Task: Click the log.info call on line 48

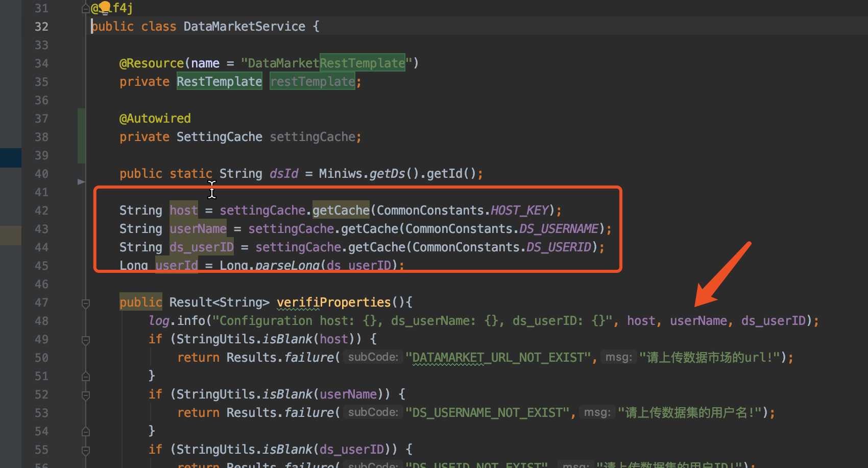Action: pos(177,321)
